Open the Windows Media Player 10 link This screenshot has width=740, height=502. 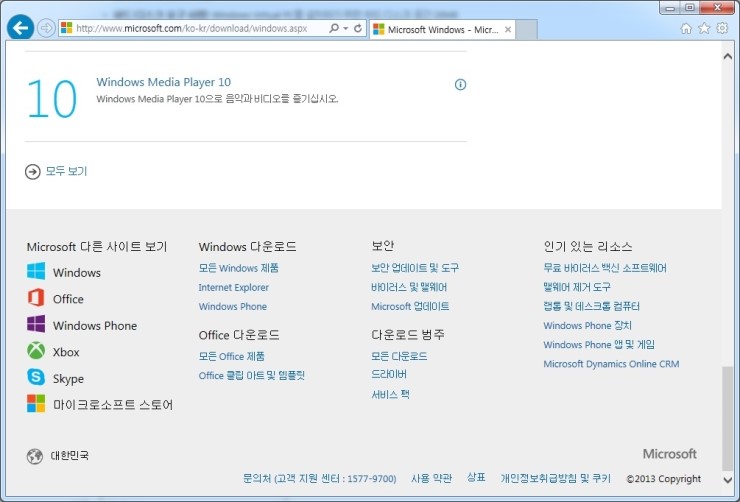click(163, 82)
